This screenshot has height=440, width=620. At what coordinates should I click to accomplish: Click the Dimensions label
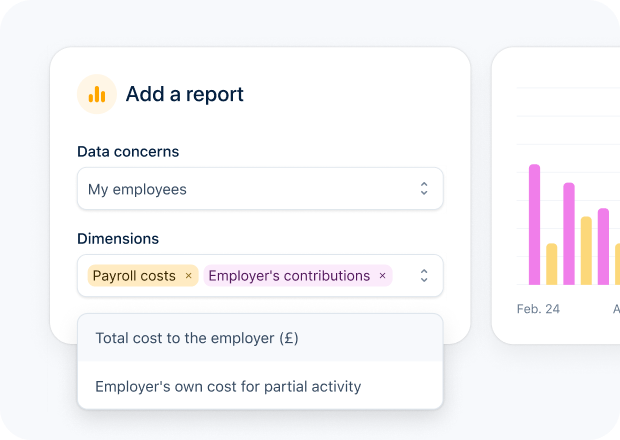118,238
